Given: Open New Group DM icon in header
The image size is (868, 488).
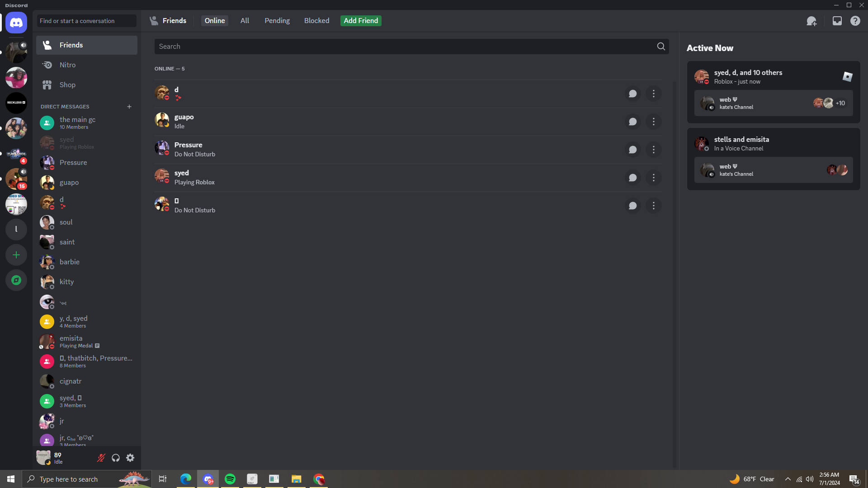Looking at the screenshot, I should click(811, 21).
